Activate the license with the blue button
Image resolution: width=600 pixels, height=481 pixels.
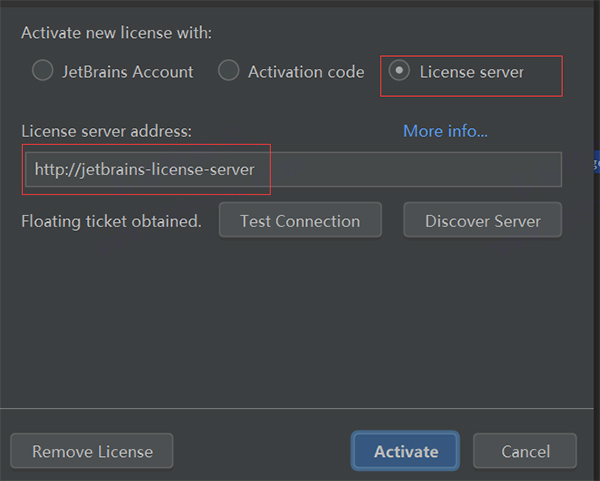[x=405, y=451]
